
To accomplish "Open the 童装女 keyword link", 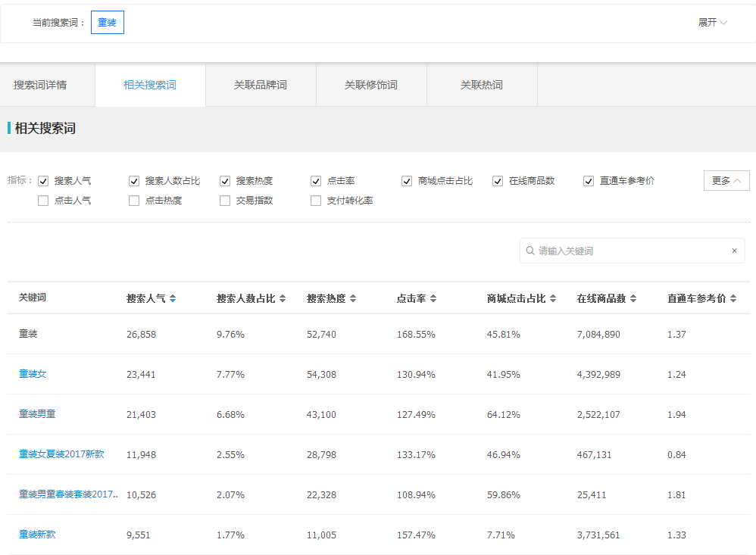I will point(33,374).
